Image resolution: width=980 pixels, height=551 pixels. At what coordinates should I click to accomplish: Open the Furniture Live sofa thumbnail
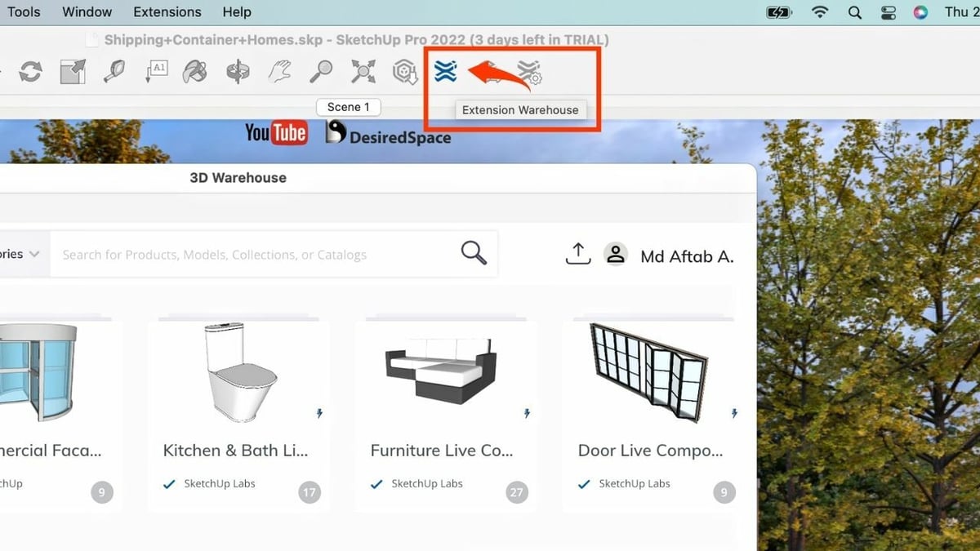point(441,371)
